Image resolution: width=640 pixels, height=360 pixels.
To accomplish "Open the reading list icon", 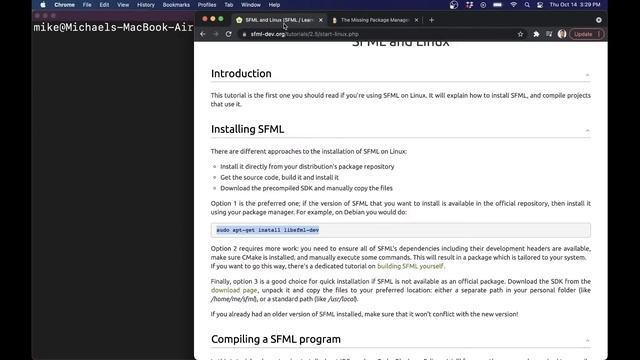I will coord(549,34).
